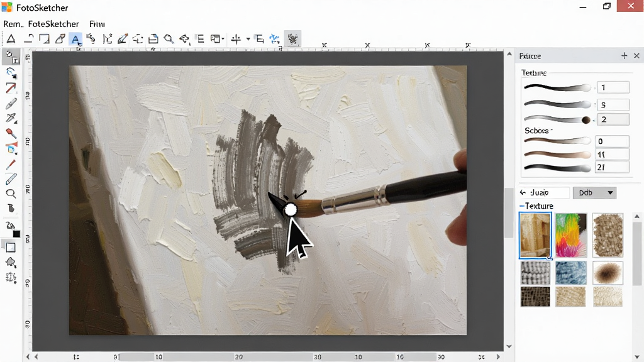The height and width of the screenshot is (362, 644).
Task: Close the side panel with the X button
Action: click(x=636, y=55)
